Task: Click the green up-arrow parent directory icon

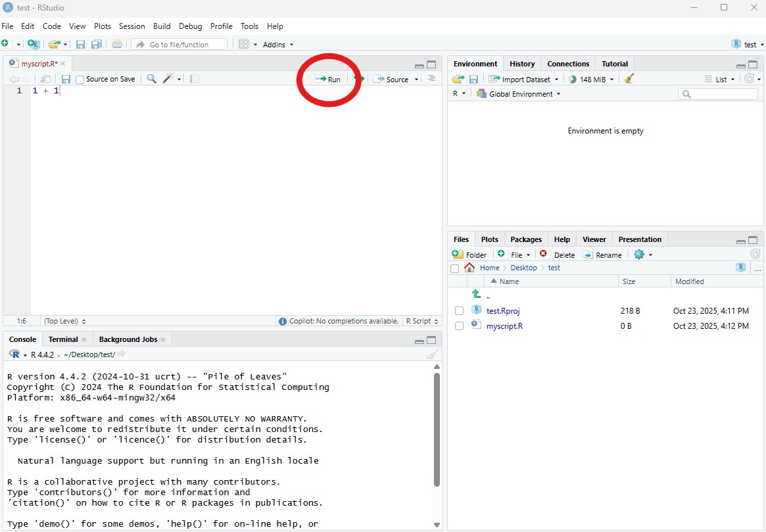Action: click(x=476, y=295)
